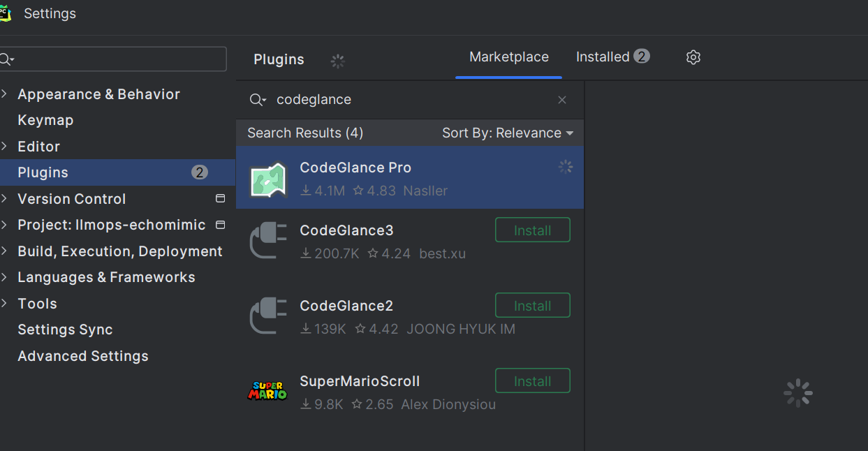Viewport: 868px width, 451px height.
Task: Click the Settings window title
Action: tap(50, 13)
